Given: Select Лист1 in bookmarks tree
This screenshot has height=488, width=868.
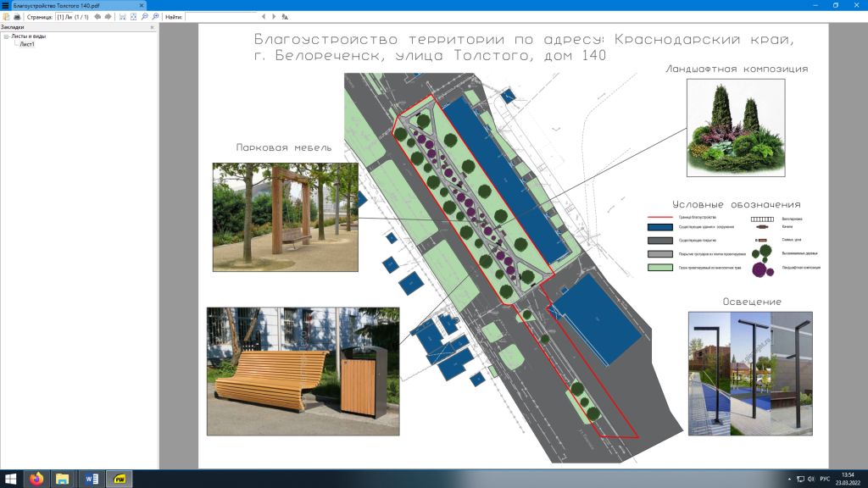Looking at the screenshot, I should pyautogui.click(x=27, y=44).
